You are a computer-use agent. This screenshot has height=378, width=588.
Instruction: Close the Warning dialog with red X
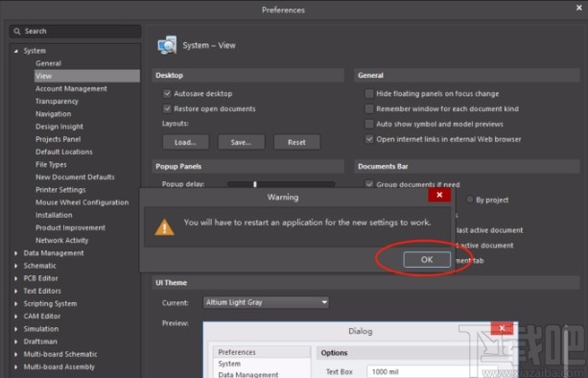click(439, 195)
